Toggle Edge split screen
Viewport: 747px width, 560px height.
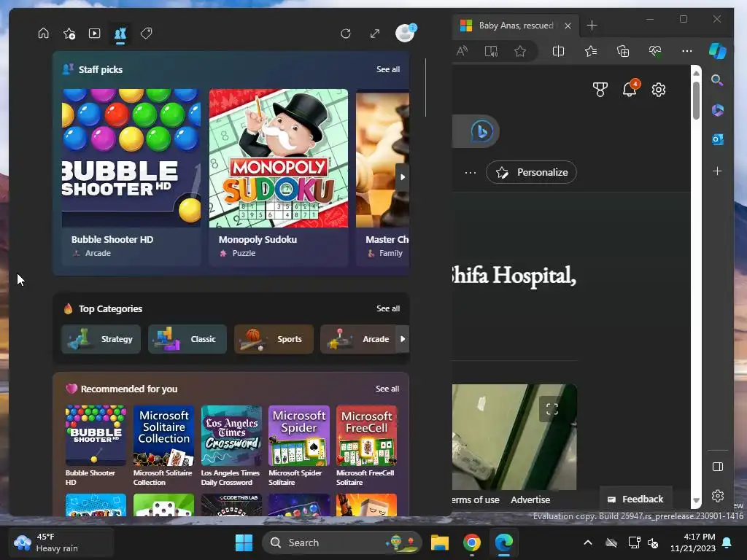[x=558, y=51]
